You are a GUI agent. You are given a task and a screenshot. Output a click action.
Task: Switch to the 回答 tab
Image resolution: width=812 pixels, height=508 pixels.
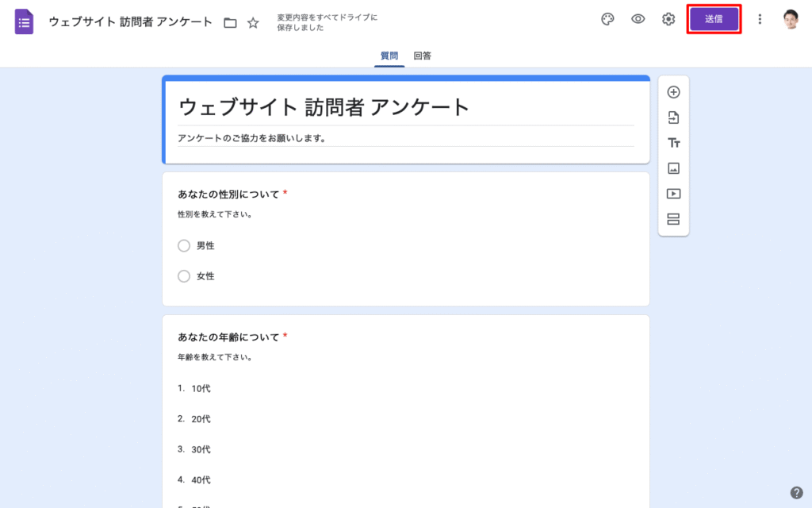tap(423, 56)
